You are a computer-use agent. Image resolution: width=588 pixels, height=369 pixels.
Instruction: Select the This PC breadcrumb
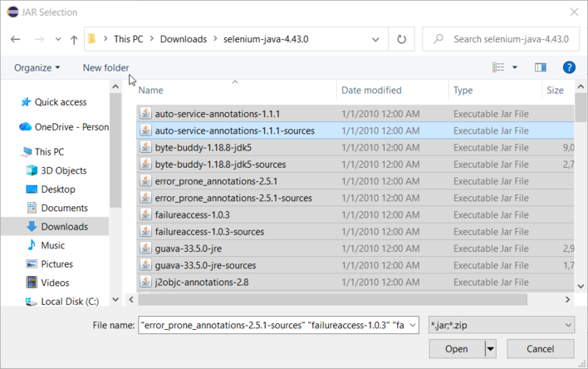click(x=128, y=39)
